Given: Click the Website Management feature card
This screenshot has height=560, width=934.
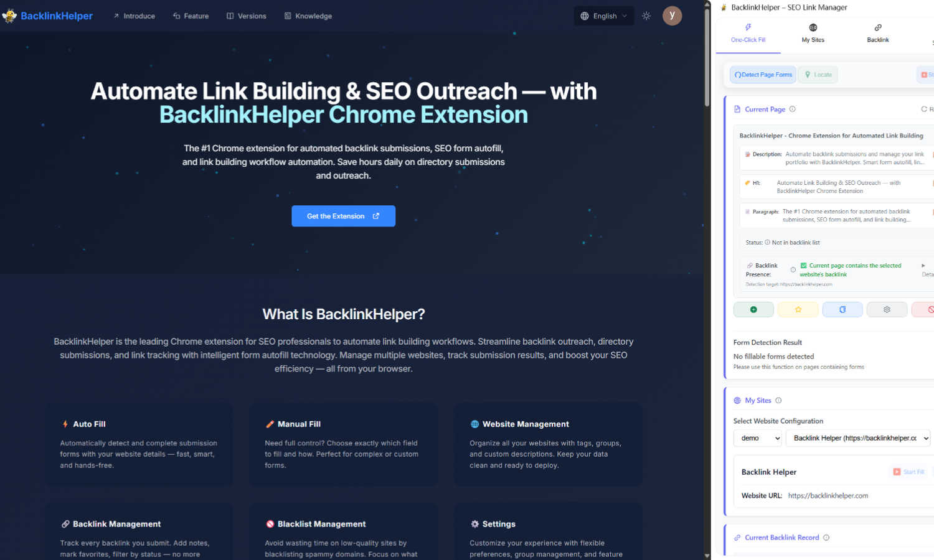Looking at the screenshot, I should [x=548, y=444].
